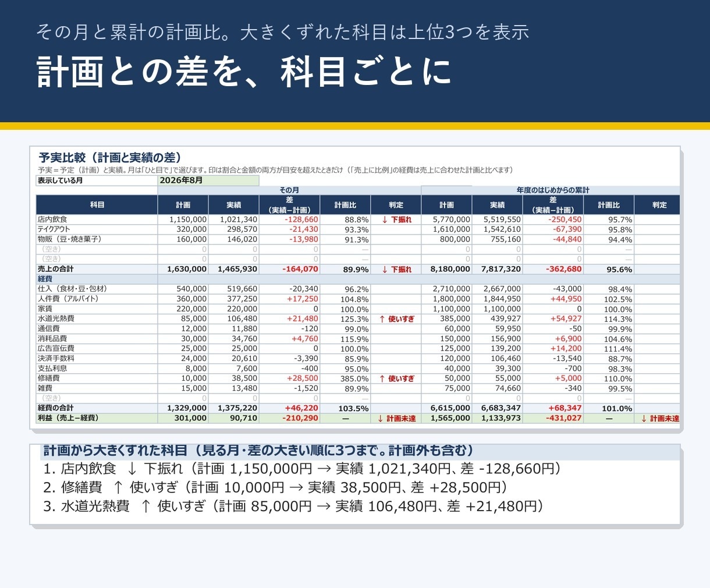Viewport: 710px width, 588px height.
Task: Click the その月 group header
Action: click(x=289, y=190)
